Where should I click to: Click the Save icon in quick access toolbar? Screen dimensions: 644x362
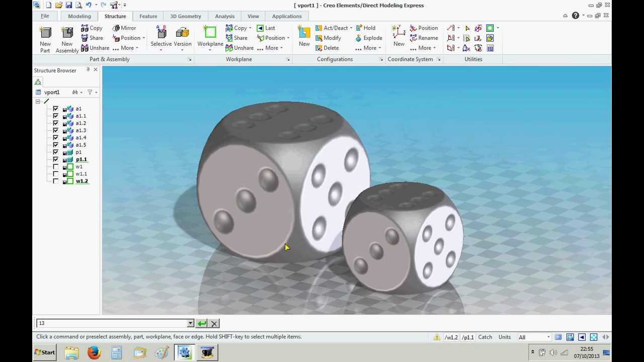pyautogui.click(x=68, y=5)
